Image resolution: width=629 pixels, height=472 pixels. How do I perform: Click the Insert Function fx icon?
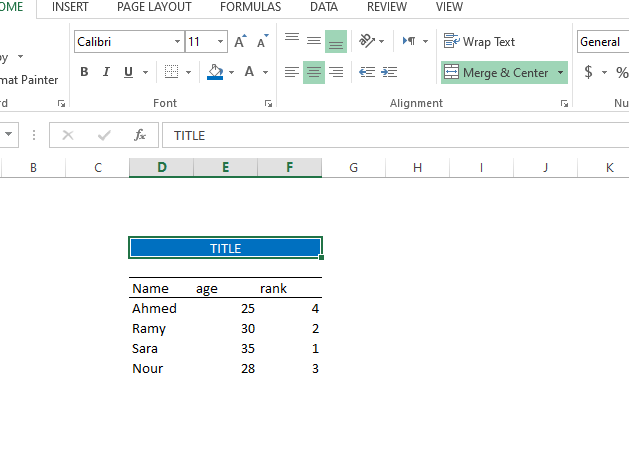click(140, 135)
